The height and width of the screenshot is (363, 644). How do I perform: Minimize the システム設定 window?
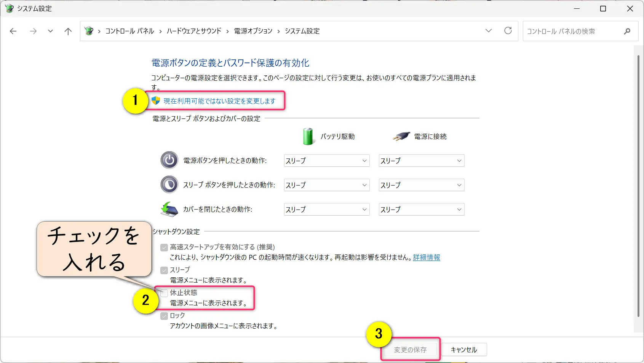point(577,8)
